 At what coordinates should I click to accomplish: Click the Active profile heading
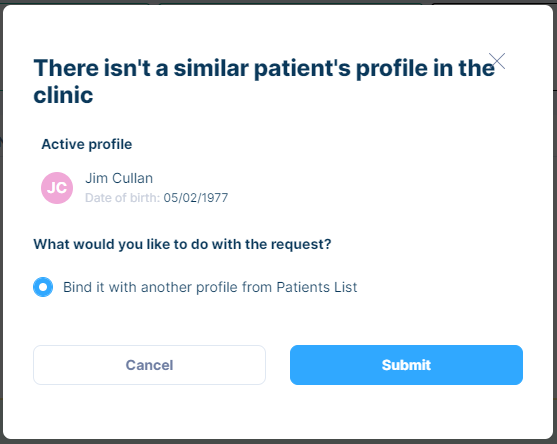tap(87, 144)
